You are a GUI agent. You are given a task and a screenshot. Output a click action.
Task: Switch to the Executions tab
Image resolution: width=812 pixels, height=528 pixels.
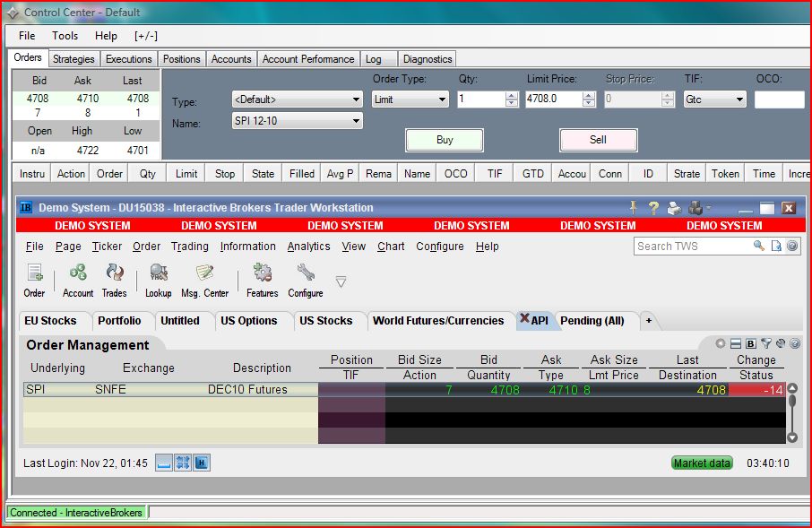point(128,59)
